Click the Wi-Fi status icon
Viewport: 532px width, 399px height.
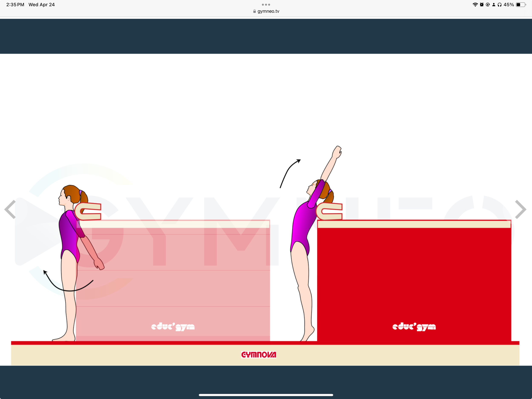475,4
